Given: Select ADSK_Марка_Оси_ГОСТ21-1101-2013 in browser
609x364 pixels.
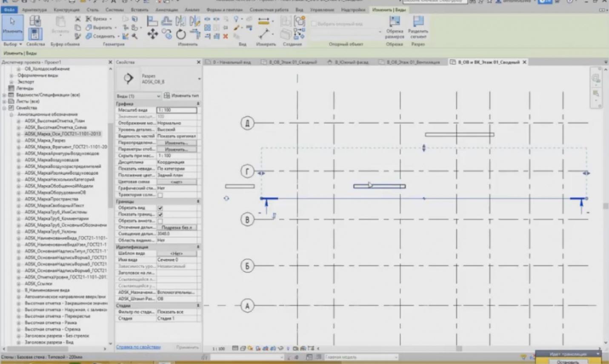Looking at the screenshot, I should pos(63,134).
